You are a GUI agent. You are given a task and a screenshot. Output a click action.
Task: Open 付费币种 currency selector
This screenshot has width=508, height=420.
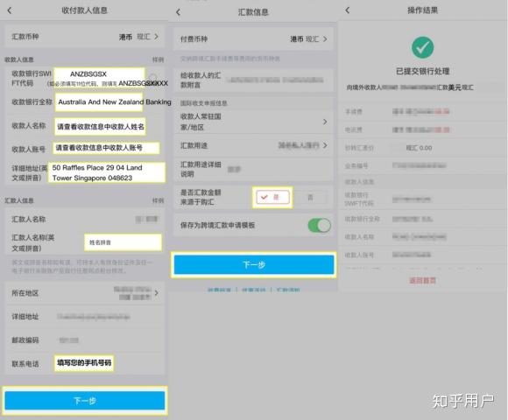point(253,39)
